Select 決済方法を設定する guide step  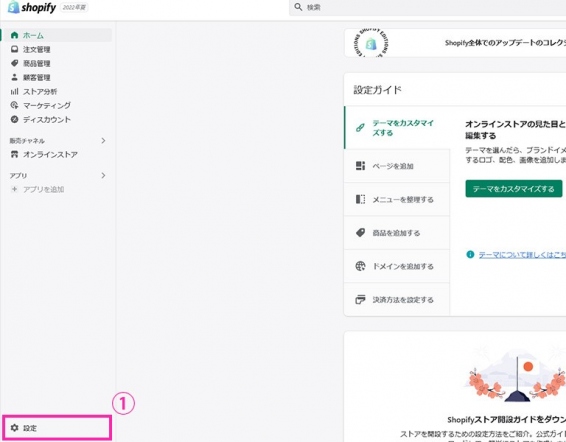coord(397,299)
